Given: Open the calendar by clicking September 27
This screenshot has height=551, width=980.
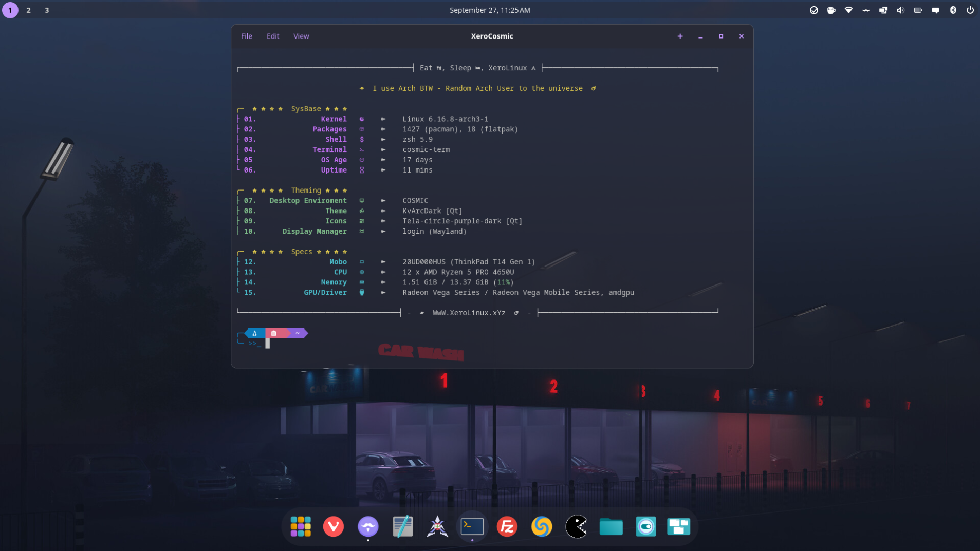Looking at the screenshot, I should (489, 10).
